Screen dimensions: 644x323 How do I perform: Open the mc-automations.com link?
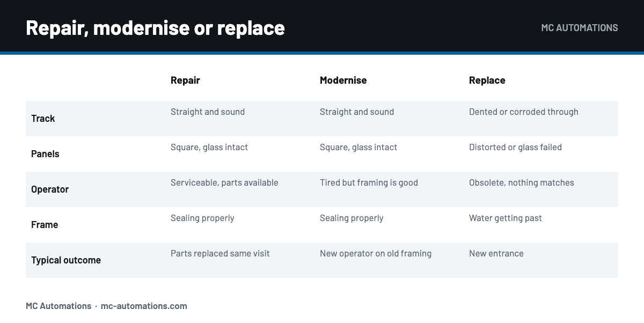tap(144, 306)
